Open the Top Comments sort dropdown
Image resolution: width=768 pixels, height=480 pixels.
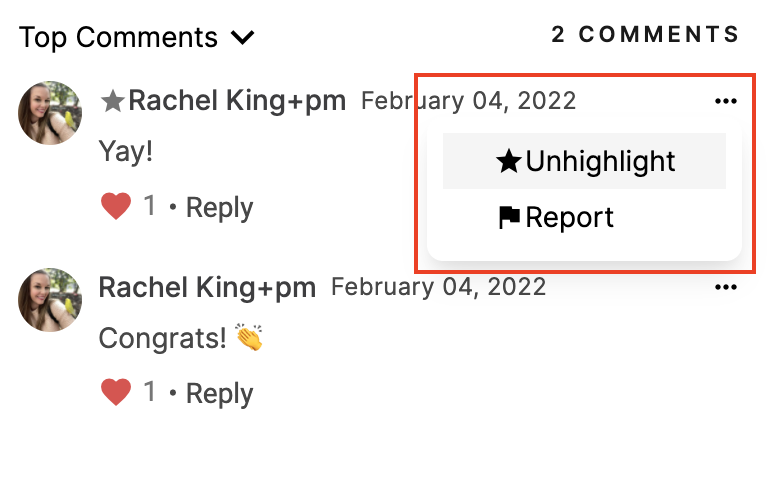click(137, 37)
